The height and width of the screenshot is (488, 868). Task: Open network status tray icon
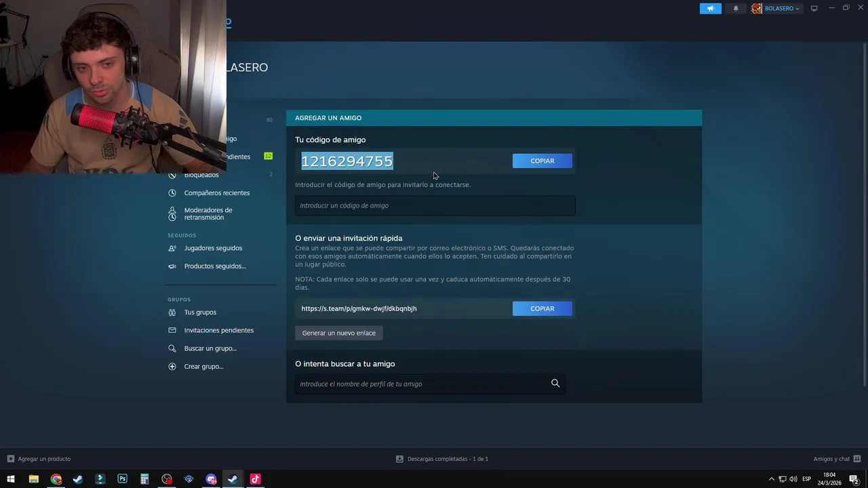[x=782, y=479]
